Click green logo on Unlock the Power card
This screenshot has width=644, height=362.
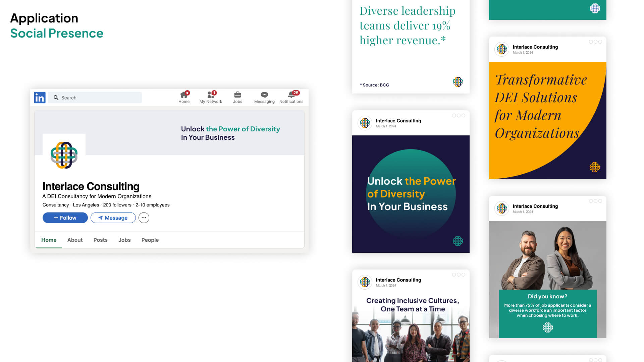pos(458,241)
